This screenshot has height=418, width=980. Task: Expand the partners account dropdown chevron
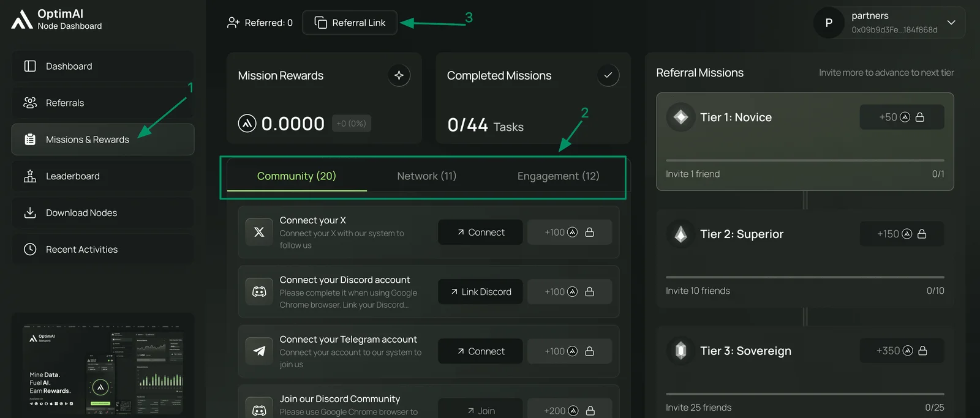[x=951, y=23]
